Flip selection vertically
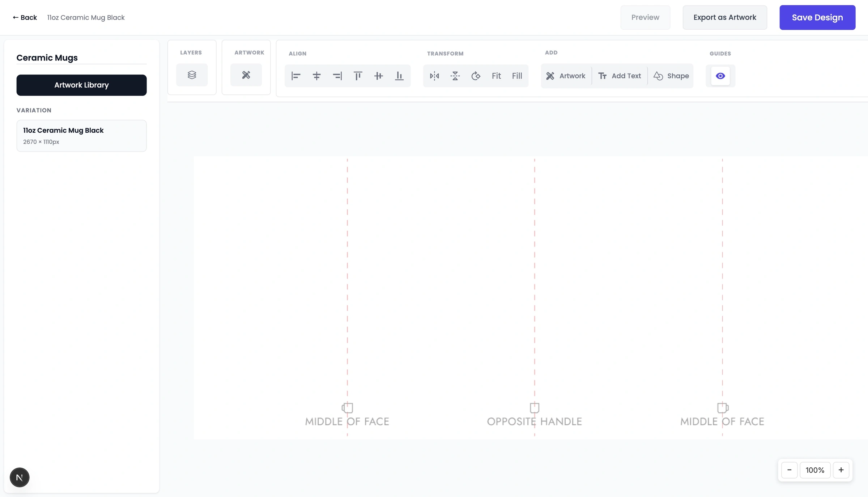This screenshot has width=868, height=497. tap(455, 76)
